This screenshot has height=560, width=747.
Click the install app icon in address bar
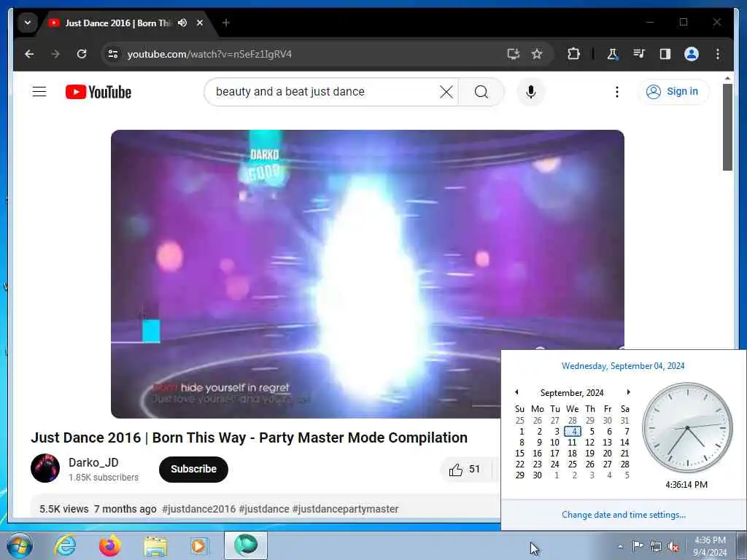pos(513,54)
